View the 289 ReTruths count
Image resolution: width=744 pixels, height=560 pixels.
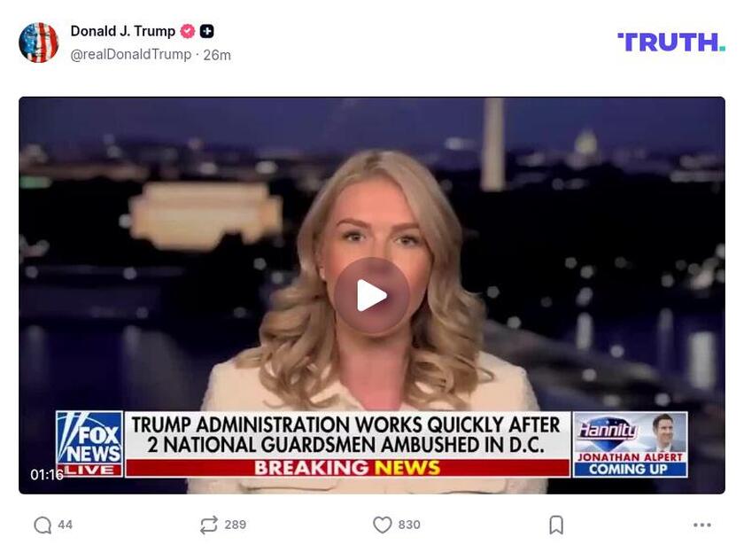pyautogui.click(x=236, y=525)
